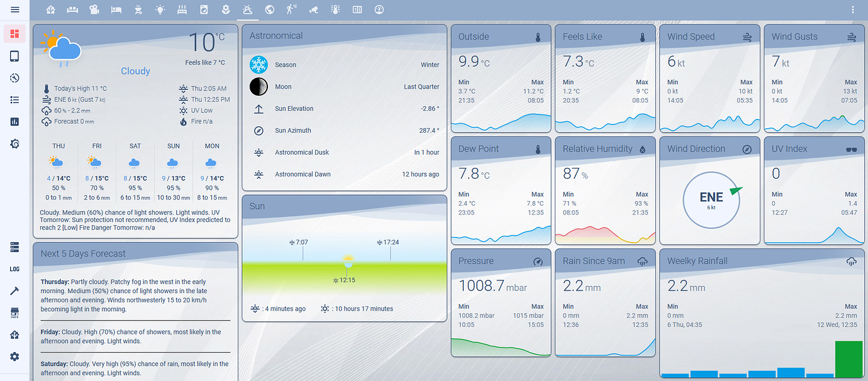Select the thermometer climate icon
The image size is (868, 381).
(x=335, y=9)
